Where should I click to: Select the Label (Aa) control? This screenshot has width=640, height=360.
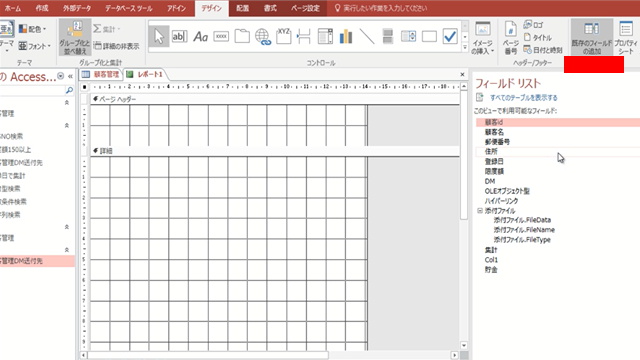tap(200, 36)
